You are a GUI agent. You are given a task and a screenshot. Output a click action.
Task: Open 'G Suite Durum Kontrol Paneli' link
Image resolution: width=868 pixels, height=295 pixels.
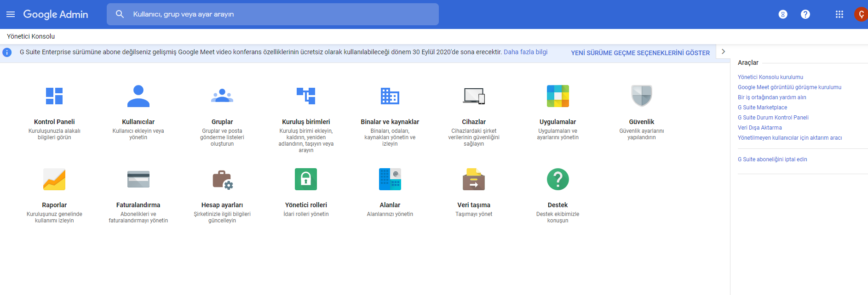773,118
